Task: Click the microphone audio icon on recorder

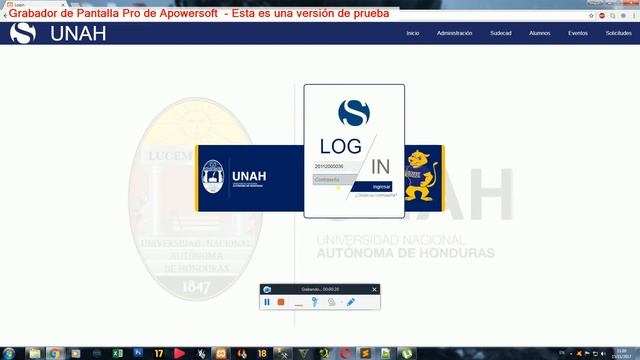Action: coord(315,302)
